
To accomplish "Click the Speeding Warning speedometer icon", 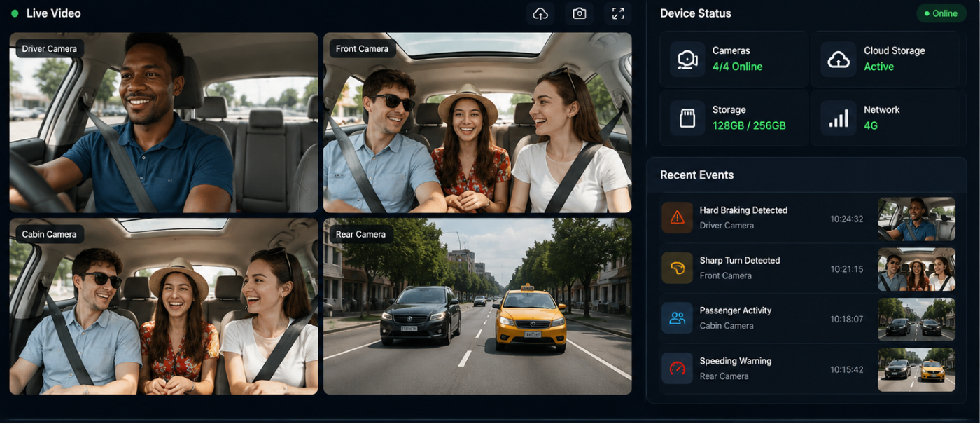I will [677, 368].
